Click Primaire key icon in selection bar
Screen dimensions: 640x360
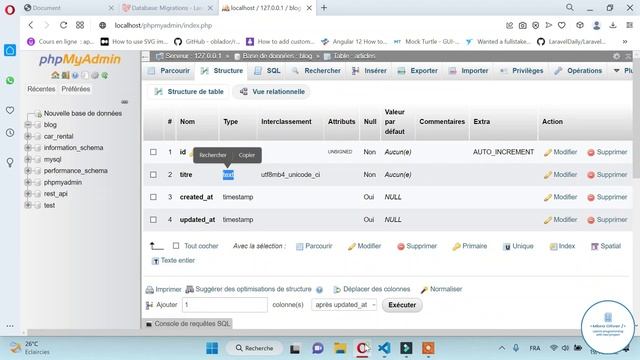pyautogui.click(x=456, y=246)
